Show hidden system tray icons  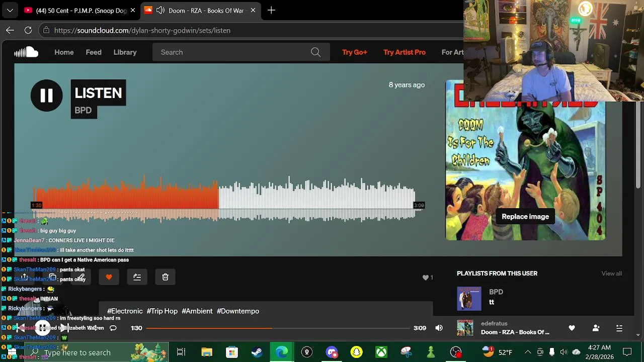coord(527,352)
